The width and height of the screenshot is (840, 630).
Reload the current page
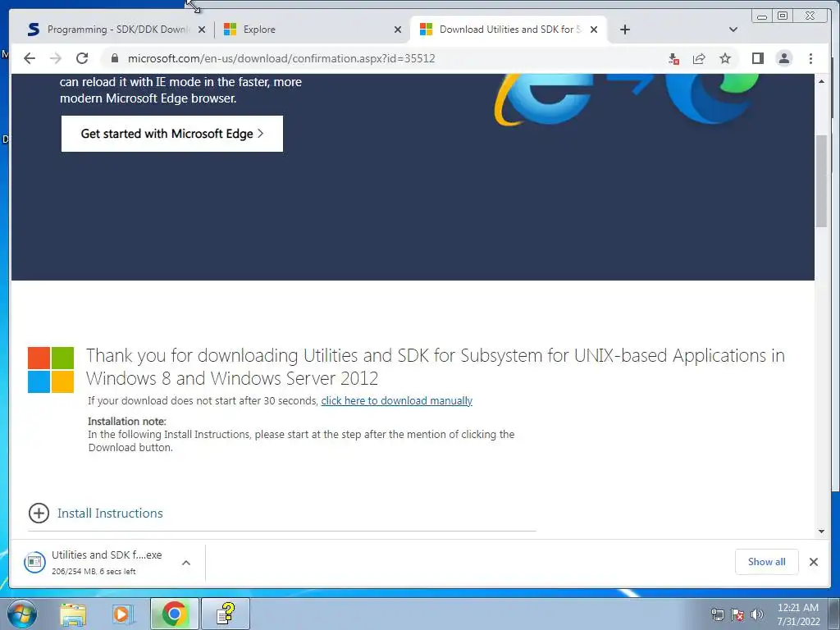pyautogui.click(x=82, y=58)
